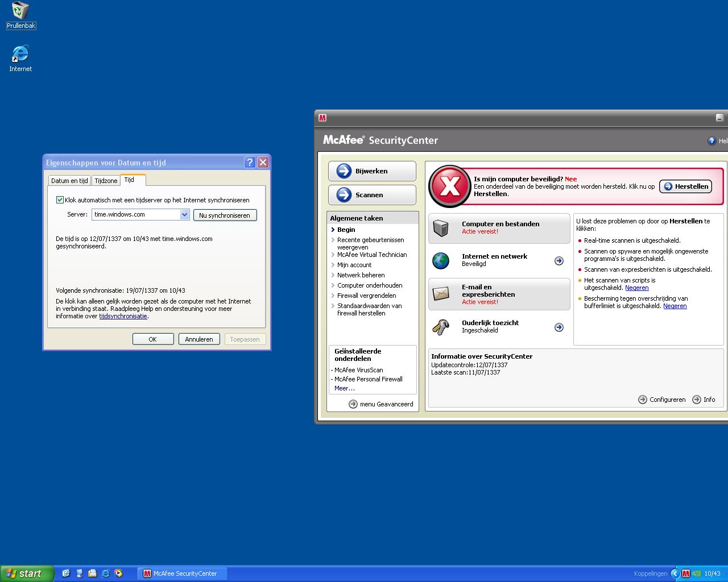Screen dimensions: 728x582
Task: Launch Windows Media Player from quick launch
Action: coord(118,573)
